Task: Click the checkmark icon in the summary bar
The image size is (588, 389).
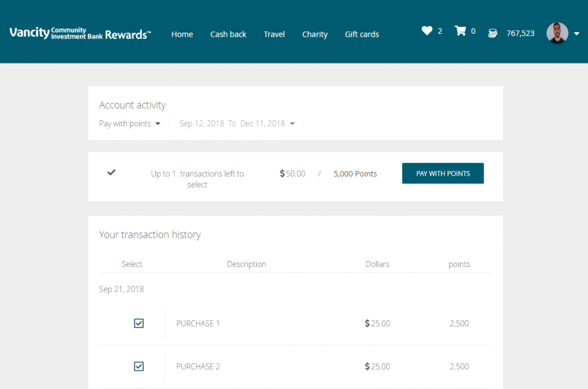Action: tap(111, 173)
